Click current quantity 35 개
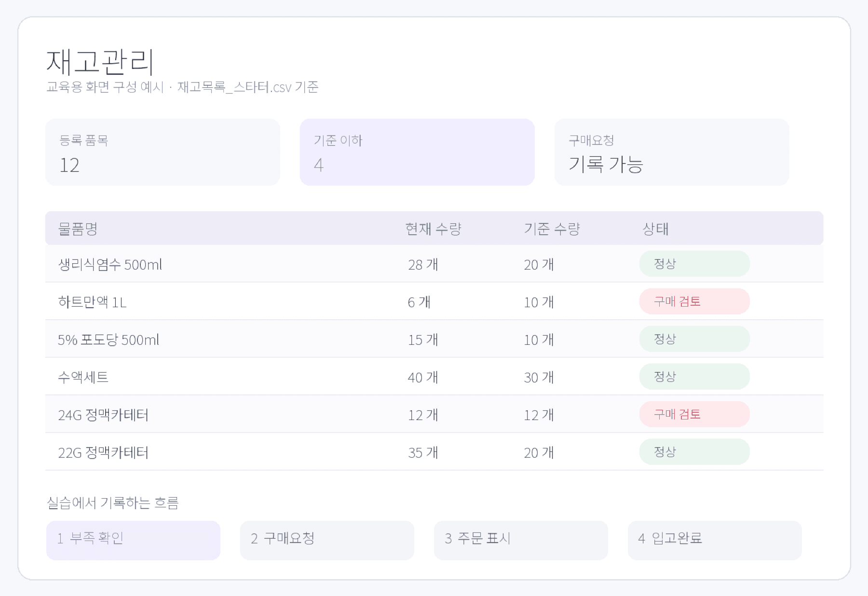This screenshot has height=596, width=868. tap(423, 452)
